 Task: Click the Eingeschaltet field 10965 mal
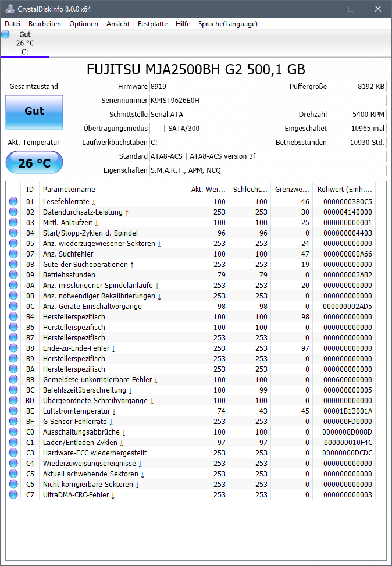pyautogui.click(x=357, y=129)
